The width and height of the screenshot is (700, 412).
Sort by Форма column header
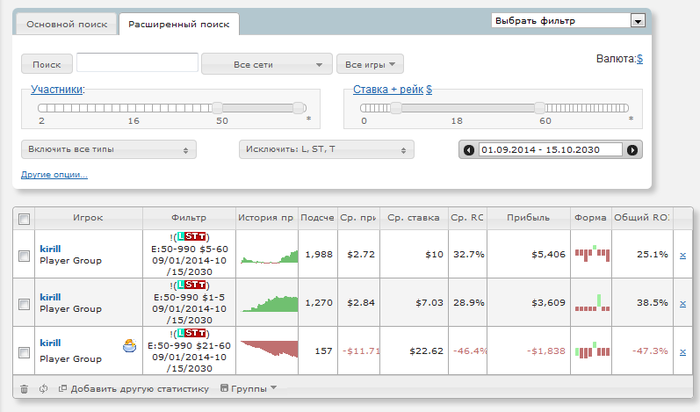click(591, 218)
